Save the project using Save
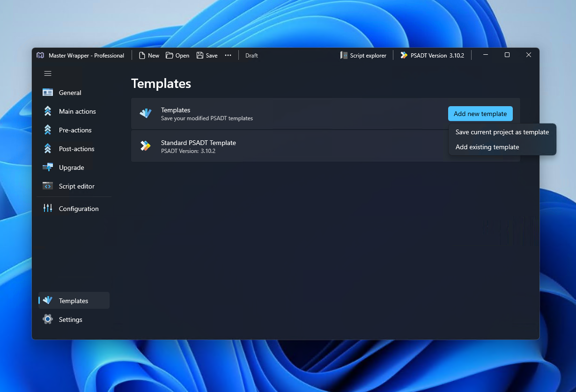The width and height of the screenshot is (576, 392). coord(207,55)
